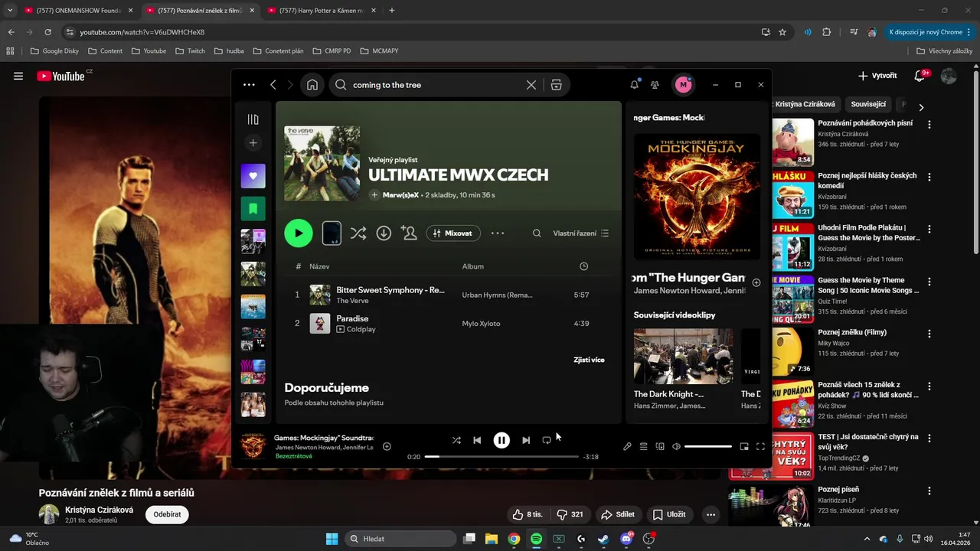This screenshot has width=980, height=551.
Task: Pause the current song
Action: pos(501,440)
